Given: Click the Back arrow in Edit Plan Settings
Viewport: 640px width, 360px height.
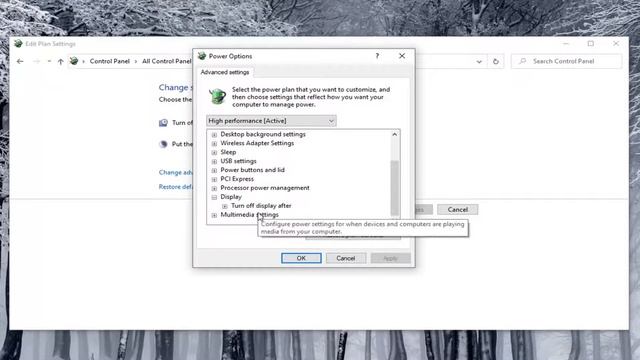Looking at the screenshot, I should [20, 61].
